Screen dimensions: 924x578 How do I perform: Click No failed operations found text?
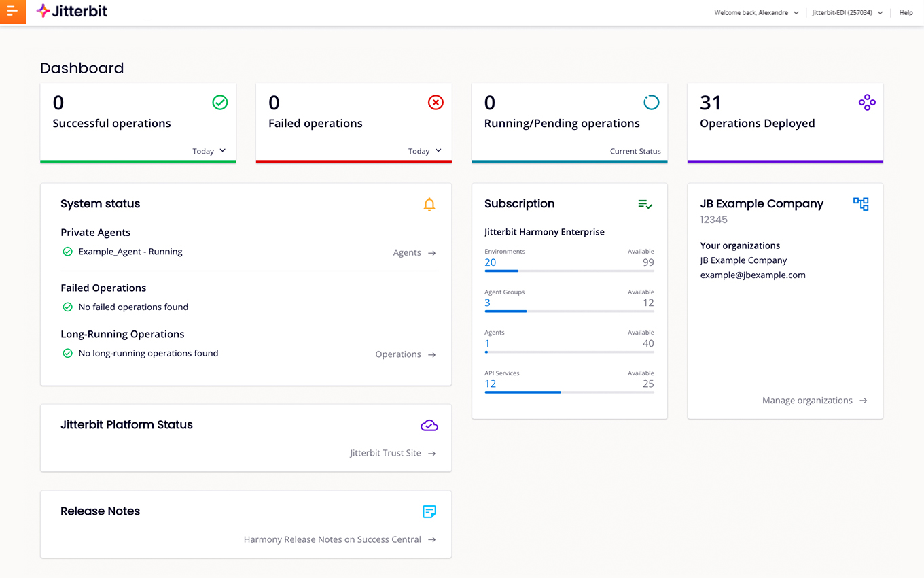pyautogui.click(x=133, y=307)
